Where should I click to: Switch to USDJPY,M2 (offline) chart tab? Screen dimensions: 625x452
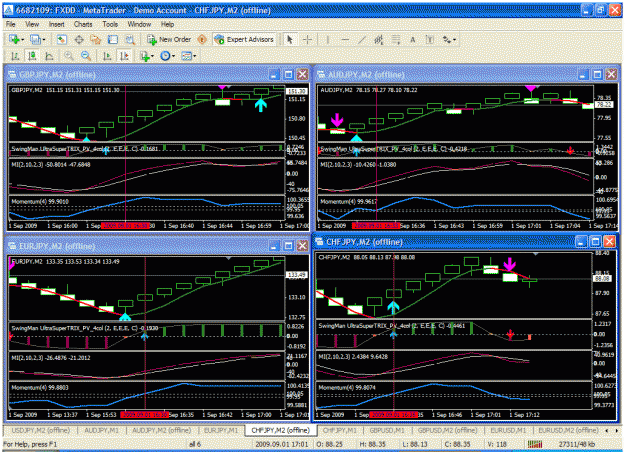41,430
